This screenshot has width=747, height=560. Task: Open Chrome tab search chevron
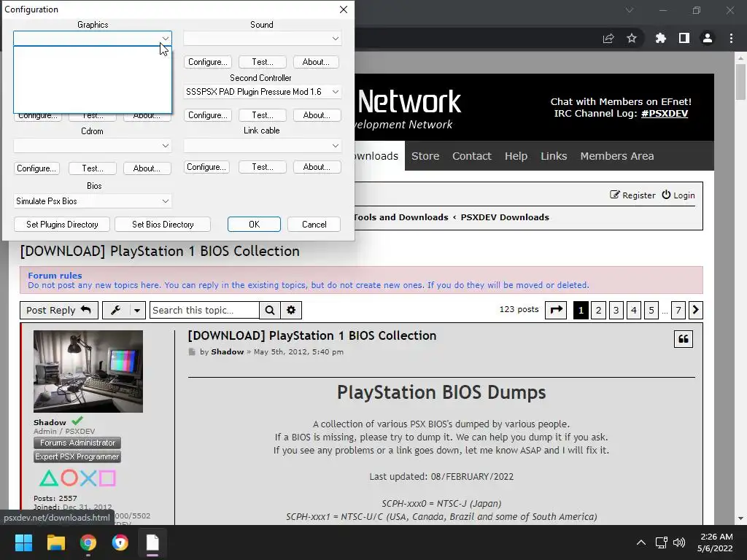(630, 10)
